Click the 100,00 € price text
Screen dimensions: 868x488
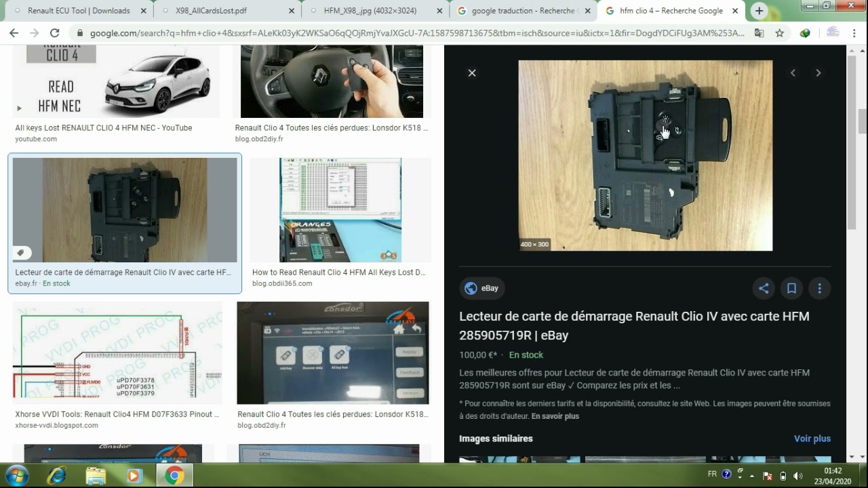pos(478,354)
